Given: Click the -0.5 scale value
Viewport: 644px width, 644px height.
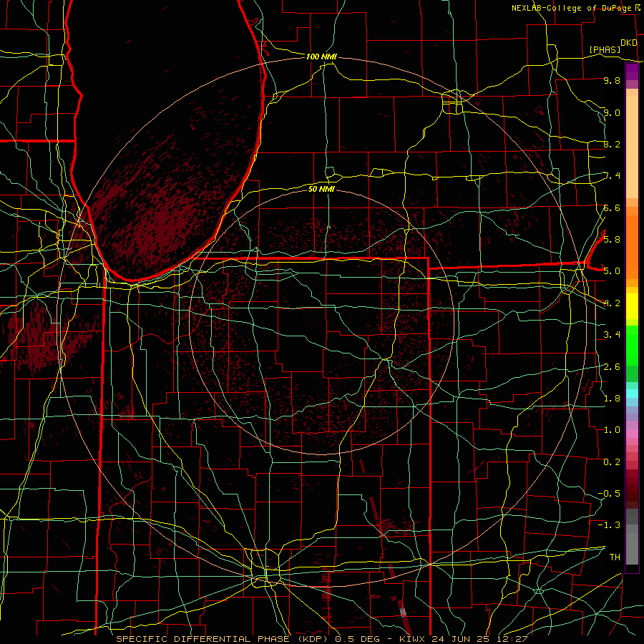Looking at the screenshot, I should [x=609, y=493].
